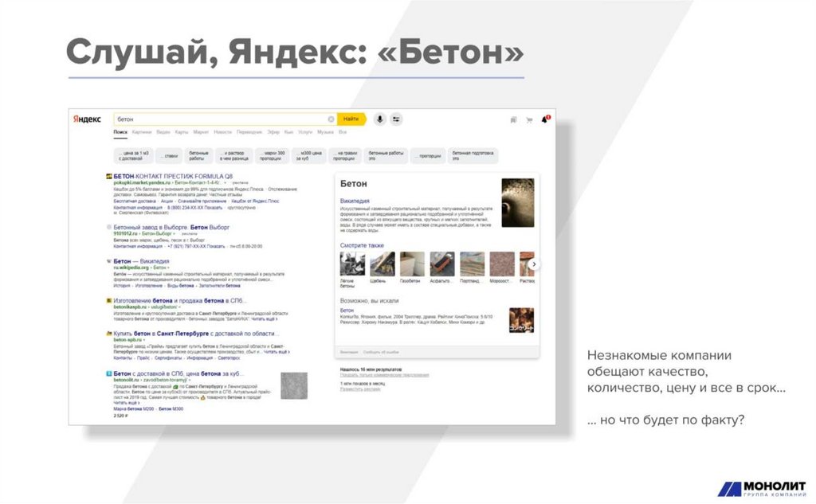Open 'Изготовление бетона и продажа бетона в СПб' result
This screenshot has height=504, width=816.
click(x=179, y=301)
